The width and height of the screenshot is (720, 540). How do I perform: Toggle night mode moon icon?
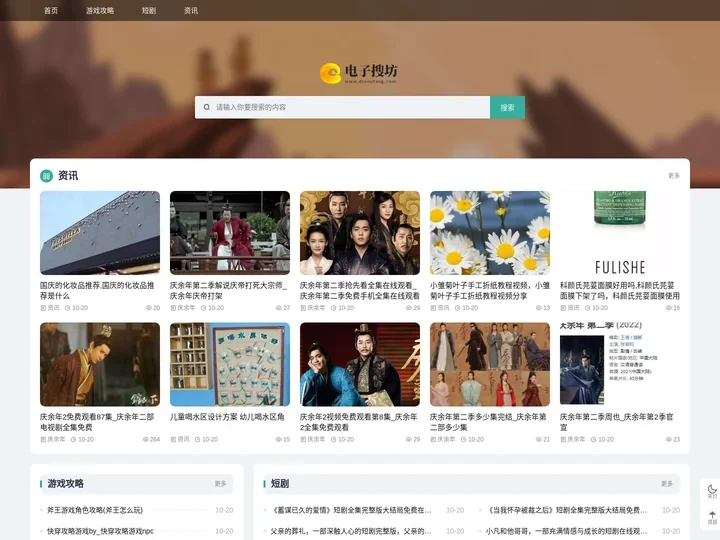click(712, 491)
